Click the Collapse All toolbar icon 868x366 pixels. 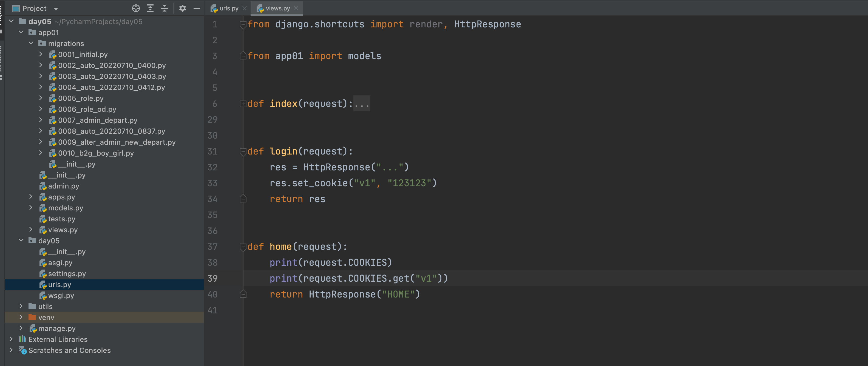164,8
